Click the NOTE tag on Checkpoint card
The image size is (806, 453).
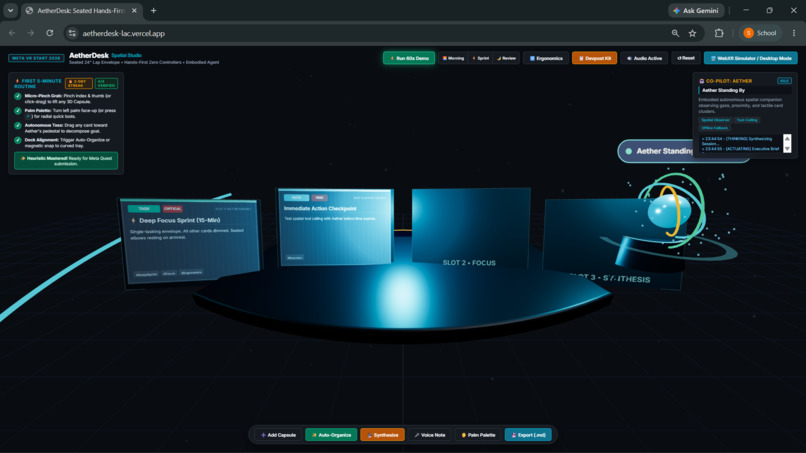click(x=297, y=197)
